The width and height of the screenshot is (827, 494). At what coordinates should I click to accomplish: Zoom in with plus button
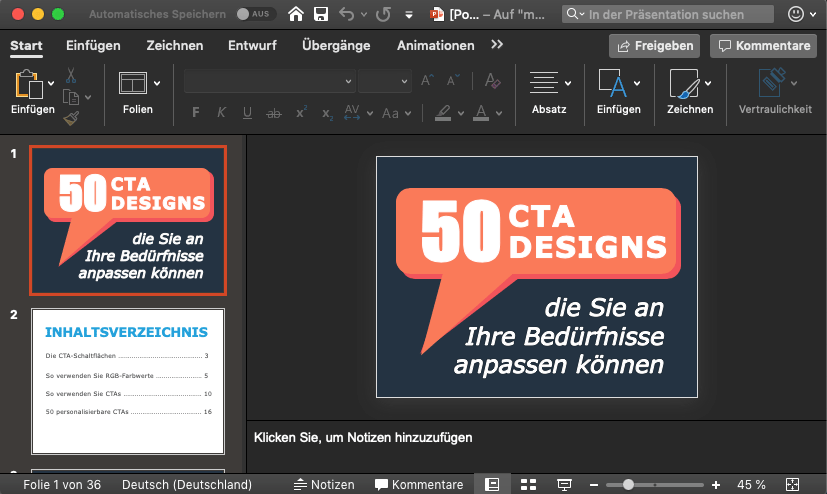(716, 485)
